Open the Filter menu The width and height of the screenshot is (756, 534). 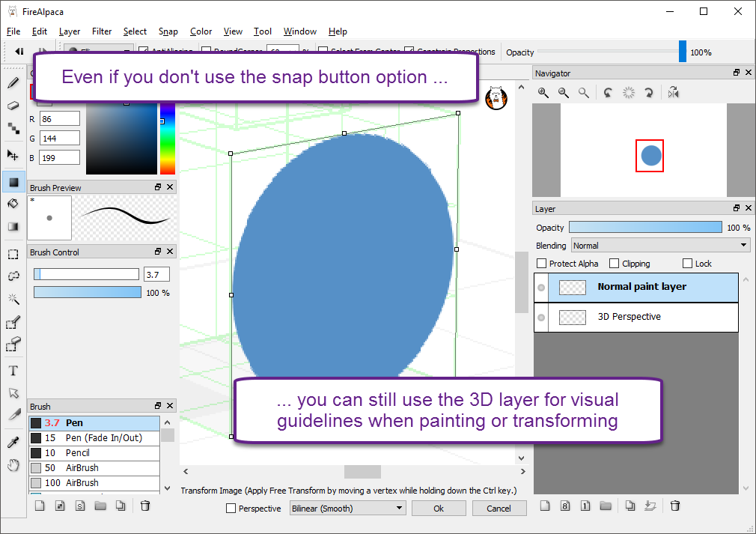(102, 31)
